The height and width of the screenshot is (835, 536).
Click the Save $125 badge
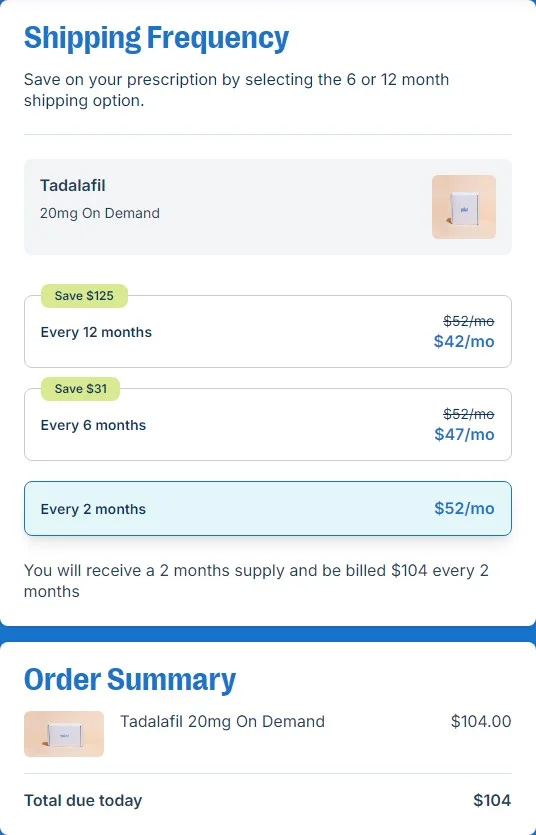coord(84,296)
